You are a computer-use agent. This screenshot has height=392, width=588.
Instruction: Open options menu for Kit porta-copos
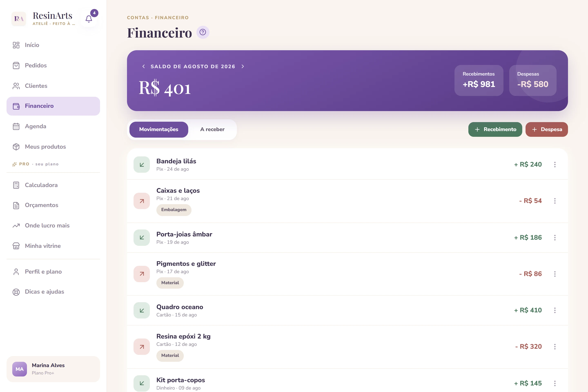coord(555,383)
